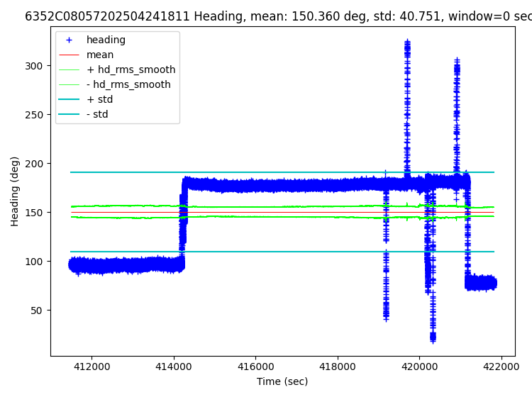Click the 'Heading (deg)' y-axis label

15,191
